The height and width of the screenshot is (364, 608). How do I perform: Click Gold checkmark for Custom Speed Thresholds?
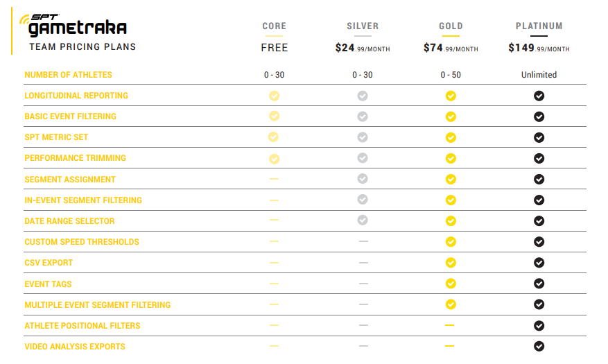(451, 242)
